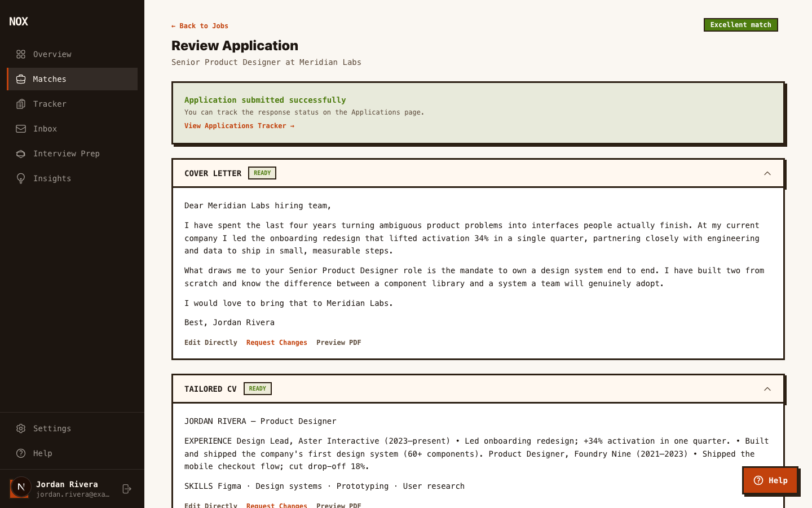812x508 pixels.
Task: Navigate to Interview Prep
Action: coord(72,154)
